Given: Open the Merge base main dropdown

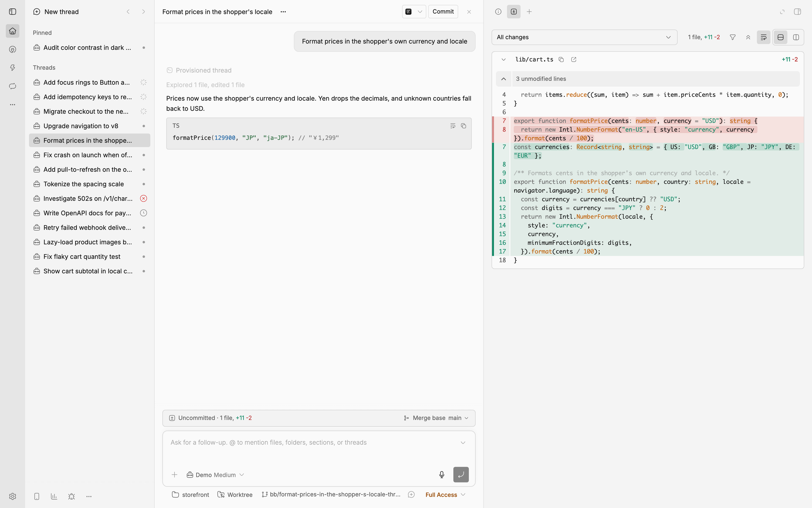Looking at the screenshot, I should [x=436, y=418].
